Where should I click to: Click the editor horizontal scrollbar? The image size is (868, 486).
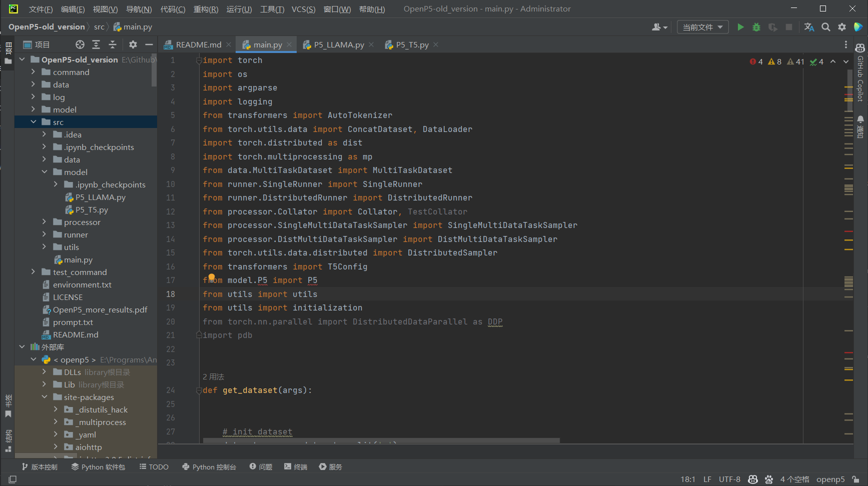[x=381, y=440]
